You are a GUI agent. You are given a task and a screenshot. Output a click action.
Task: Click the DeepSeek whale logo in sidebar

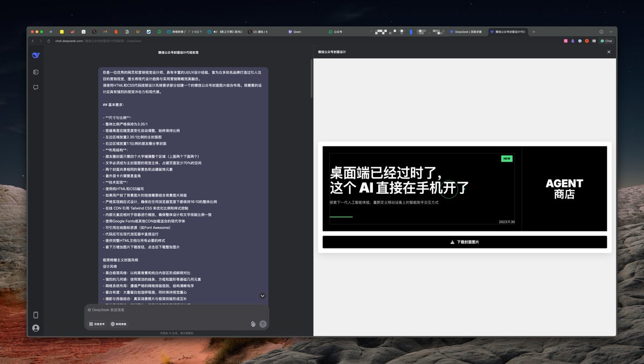pos(36,55)
